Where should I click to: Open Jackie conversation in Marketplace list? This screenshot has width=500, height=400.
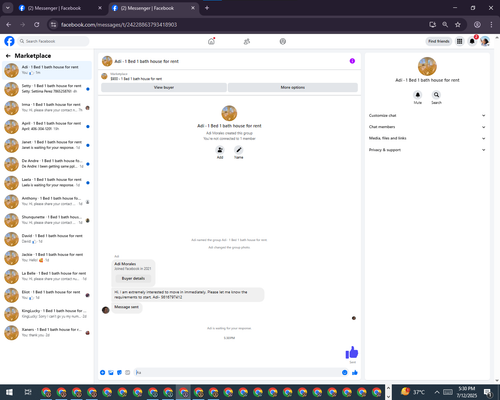(x=47, y=257)
